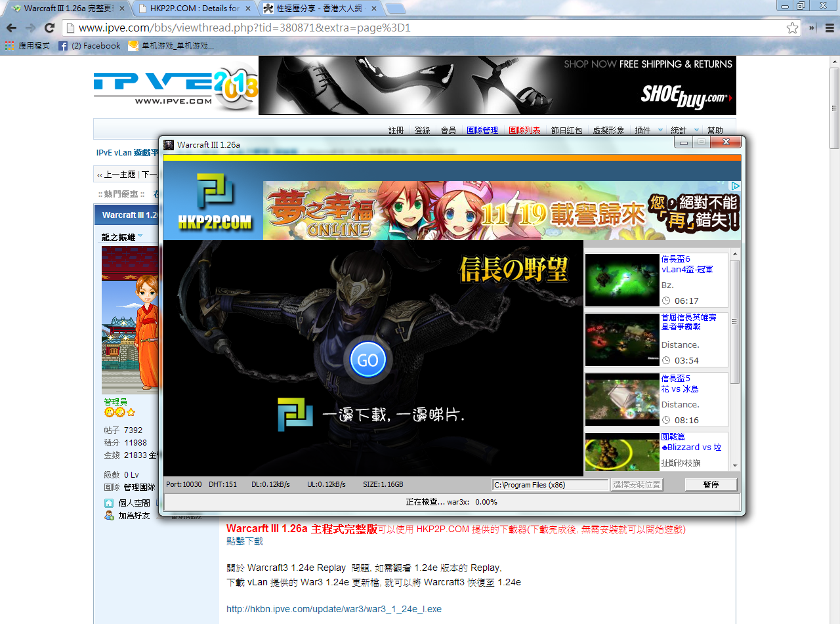Viewport: 840px width, 624px height.
Task: Click the Warcraft III window title icon
Action: pos(169,144)
